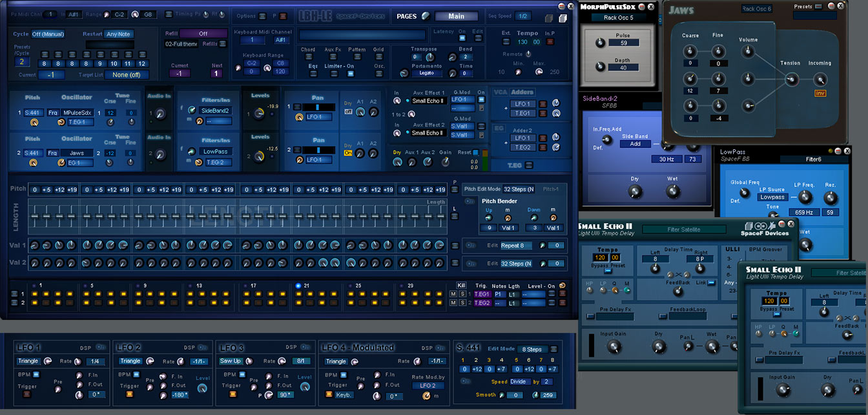Enable DSP on LFO 3

click(x=305, y=347)
